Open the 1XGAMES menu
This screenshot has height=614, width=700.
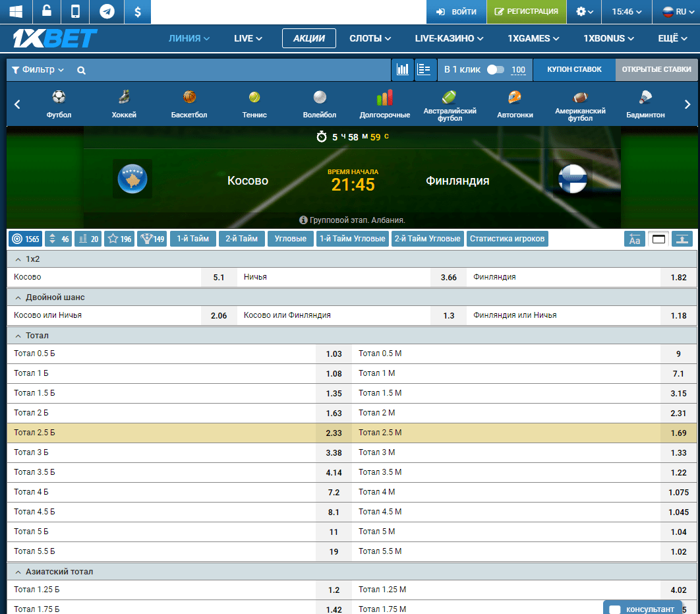[533, 38]
